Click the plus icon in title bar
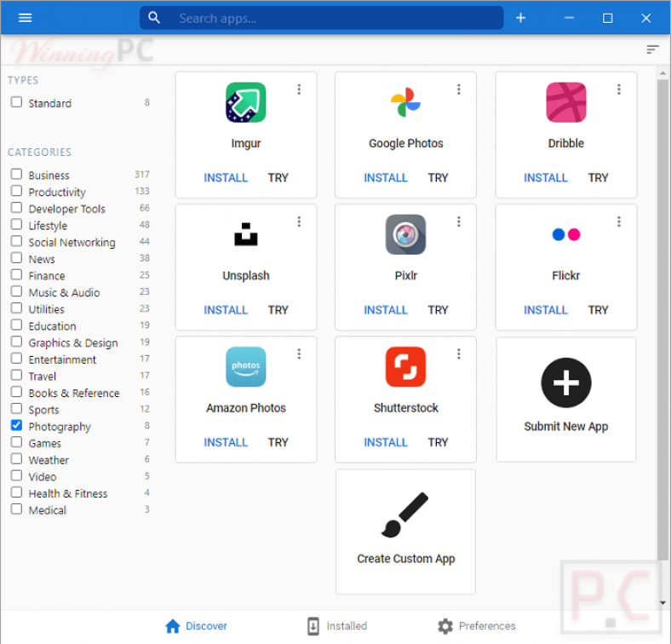This screenshot has height=644, width=671. pyautogui.click(x=520, y=18)
